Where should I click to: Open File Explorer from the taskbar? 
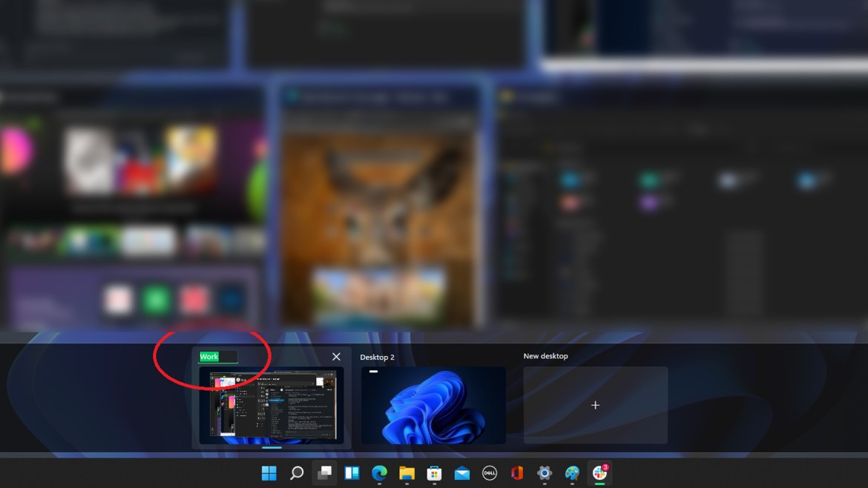pos(406,472)
